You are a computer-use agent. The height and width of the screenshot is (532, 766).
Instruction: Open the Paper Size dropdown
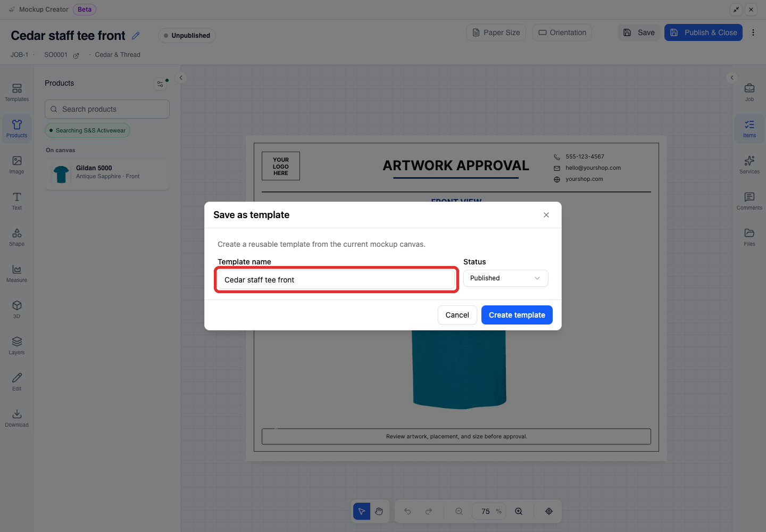496,32
